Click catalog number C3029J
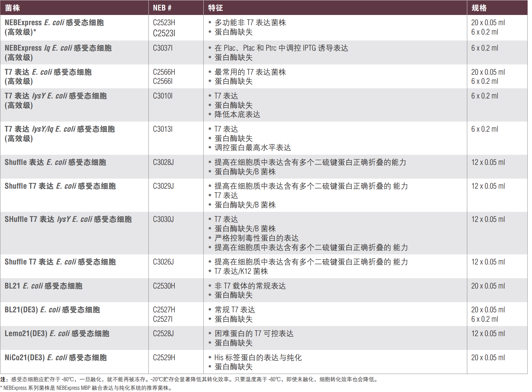This screenshot has width=532, height=392. 163,186
